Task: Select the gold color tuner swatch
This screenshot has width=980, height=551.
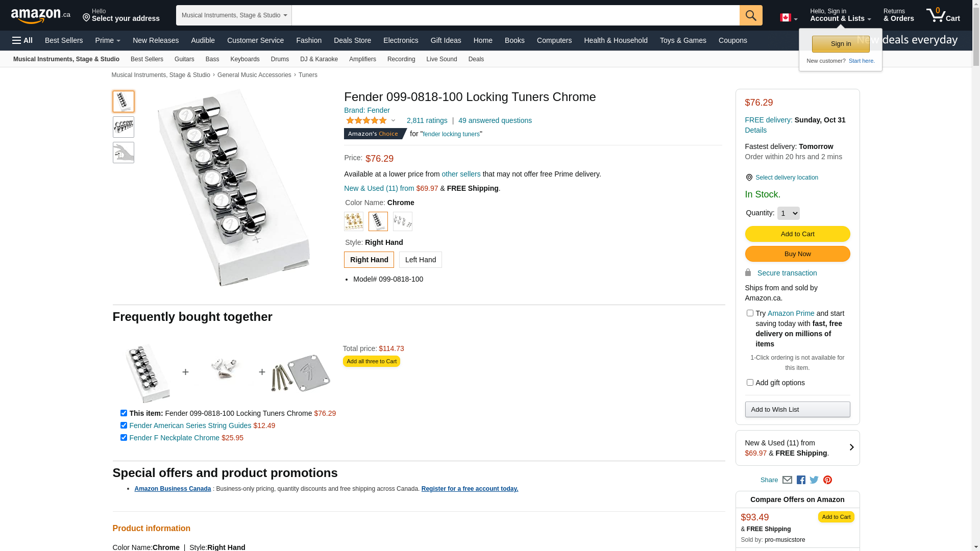Action: 354,221
